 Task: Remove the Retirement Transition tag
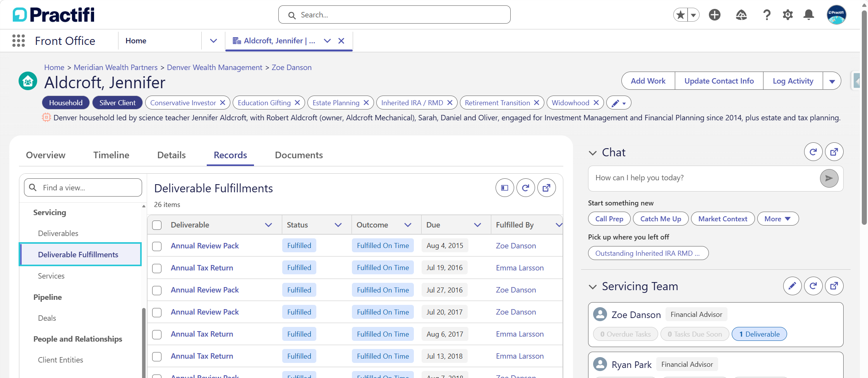pyautogui.click(x=537, y=103)
